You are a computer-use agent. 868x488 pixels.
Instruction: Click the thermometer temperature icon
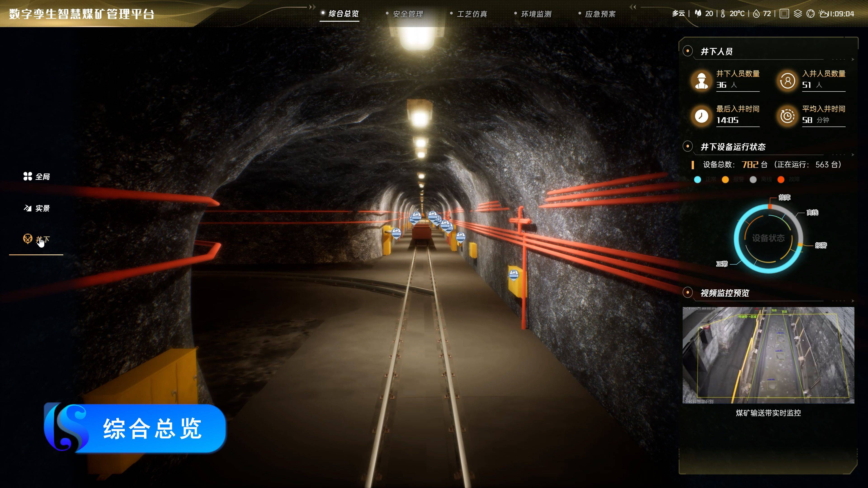pyautogui.click(x=723, y=14)
